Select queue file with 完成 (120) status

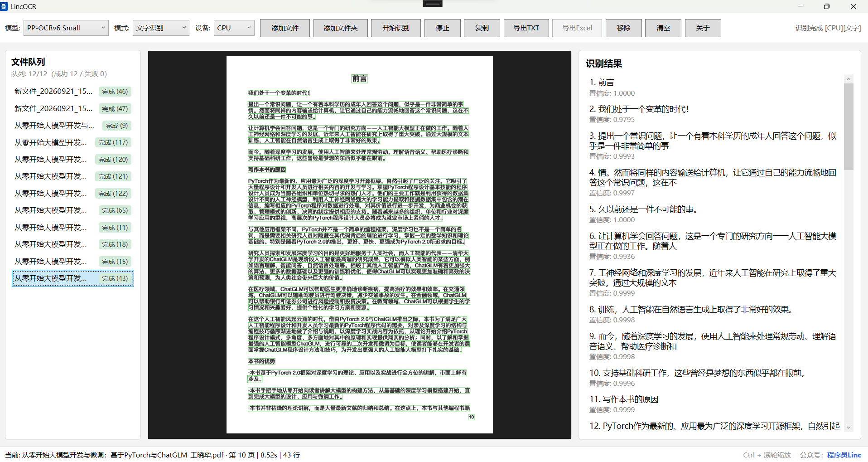click(72, 160)
